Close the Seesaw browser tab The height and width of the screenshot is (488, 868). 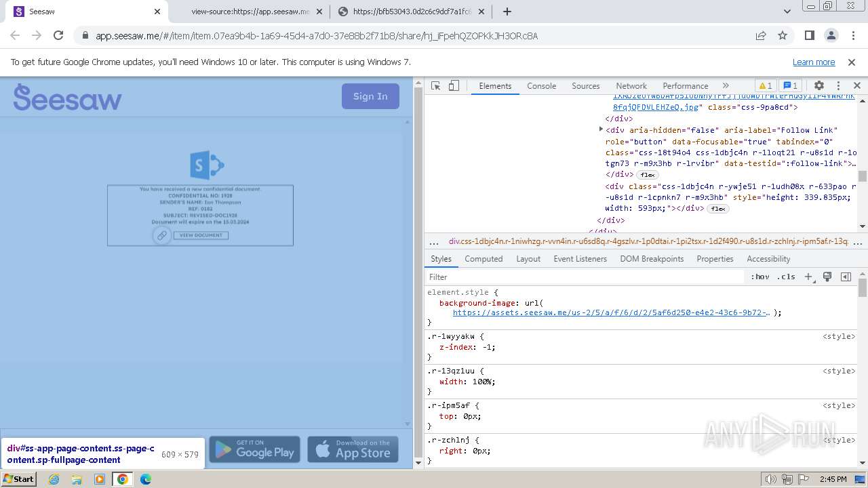coord(157,12)
